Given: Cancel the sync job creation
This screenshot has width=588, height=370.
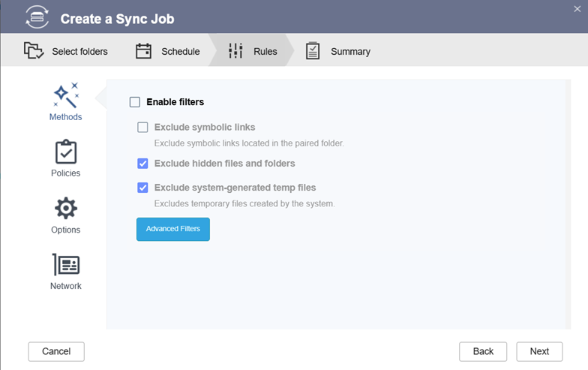Looking at the screenshot, I should [x=56, y=351].
